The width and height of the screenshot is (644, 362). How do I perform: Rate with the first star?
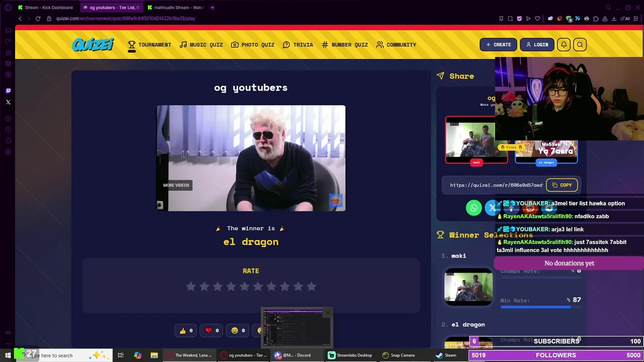coord(190,287)
